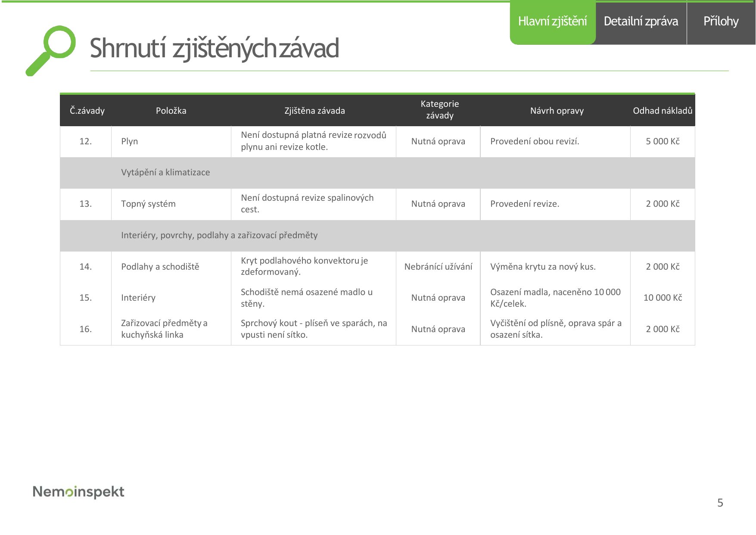Select the Interiéry, povrchy, podlahy section row

377,236
